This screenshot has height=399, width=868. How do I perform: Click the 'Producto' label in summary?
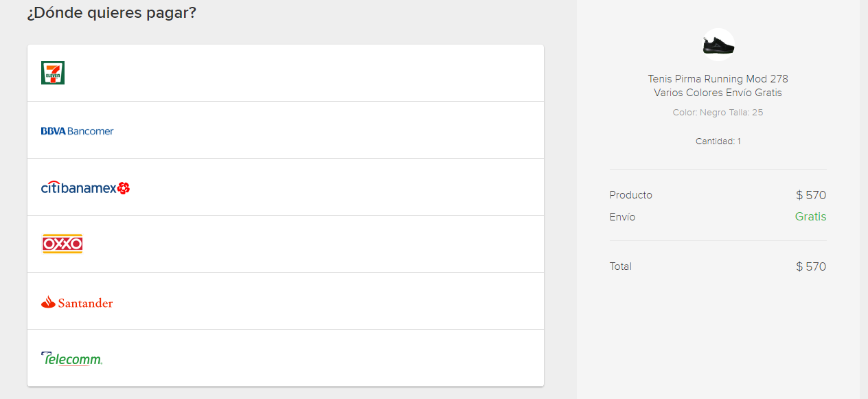(x=630, y=195)
